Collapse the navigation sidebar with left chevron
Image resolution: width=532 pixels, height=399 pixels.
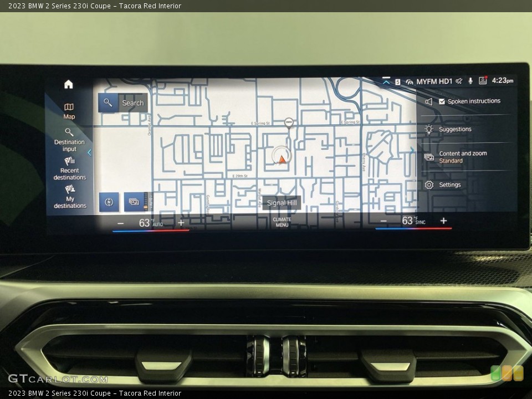click(x=90, y=153)
